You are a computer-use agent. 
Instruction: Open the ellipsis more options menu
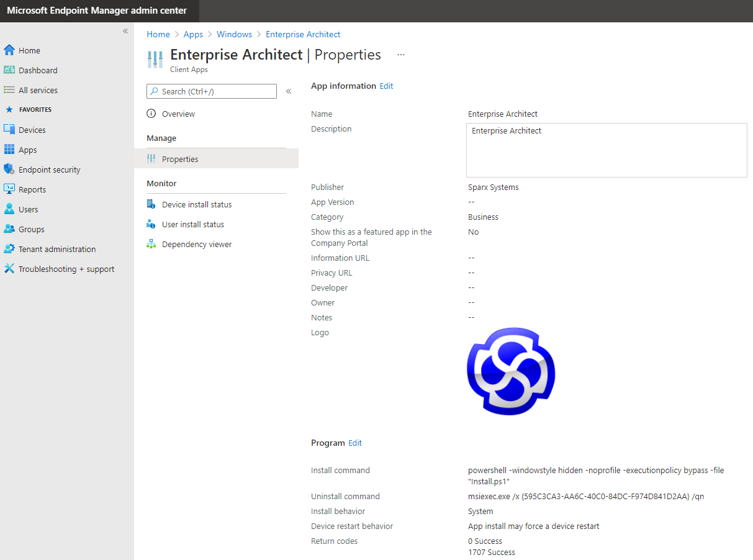click(x=401, y=55)
